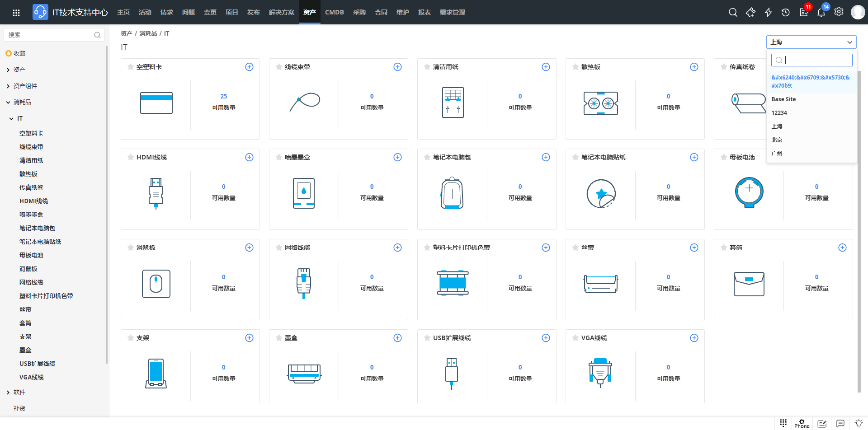Expand the 软件 tree node
Image resolution: width=868 pixels, height=430 pixels.
pyautogui.click(x=8, y=393)
